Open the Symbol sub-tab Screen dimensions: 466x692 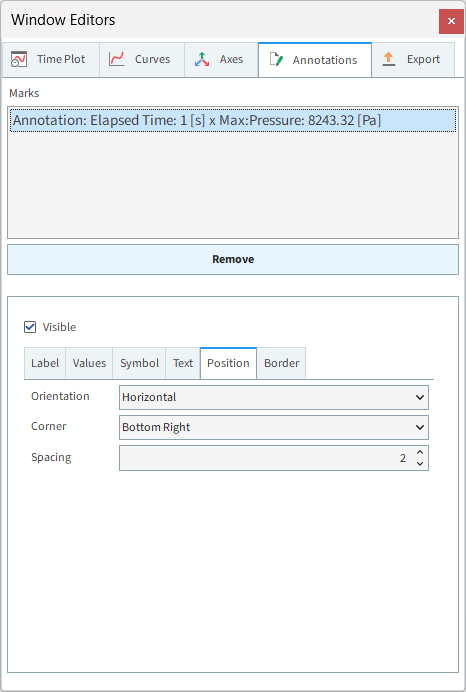pyautogui.click(x=139, y=363)
